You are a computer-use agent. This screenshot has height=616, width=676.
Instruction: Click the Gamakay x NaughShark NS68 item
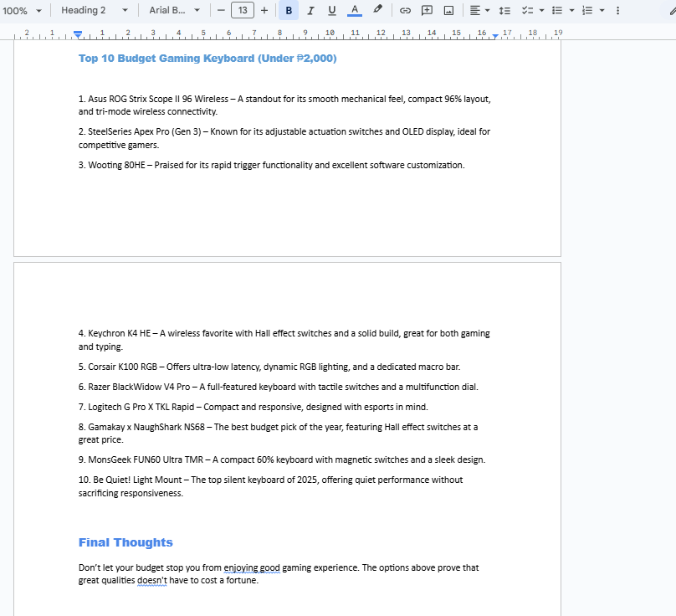coord(278,433)
